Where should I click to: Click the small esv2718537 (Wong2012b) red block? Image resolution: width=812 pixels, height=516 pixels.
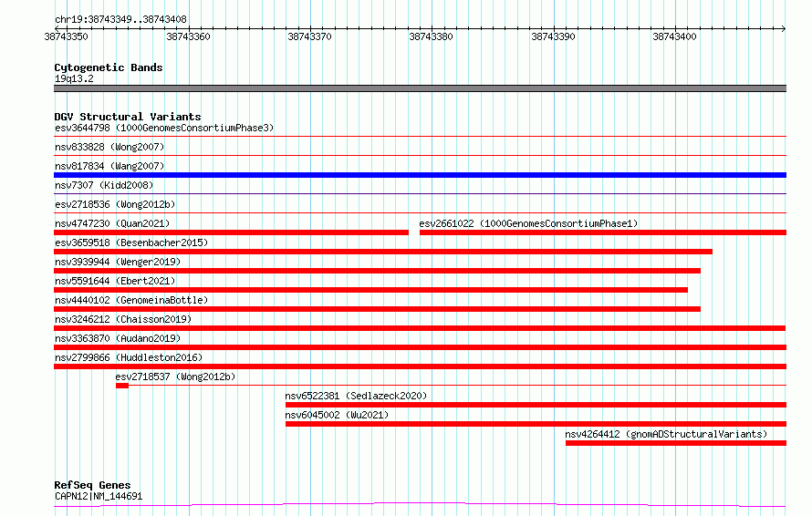pos(122,386)
